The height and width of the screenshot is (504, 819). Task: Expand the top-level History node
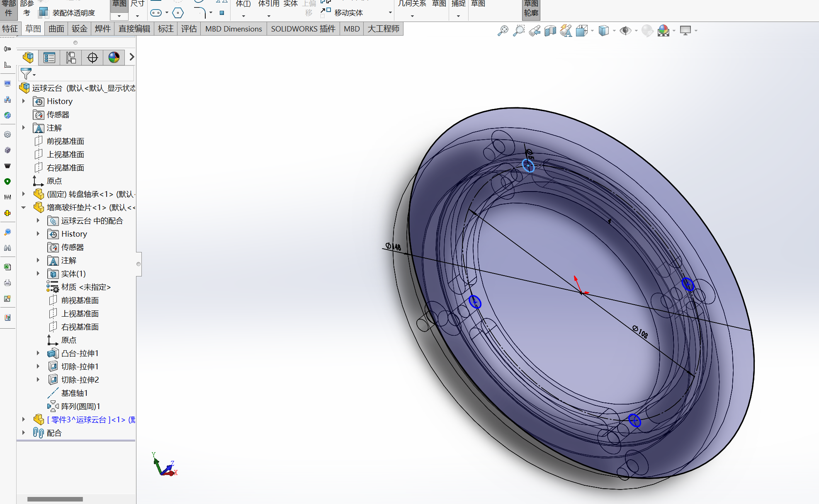coord(24,101)
